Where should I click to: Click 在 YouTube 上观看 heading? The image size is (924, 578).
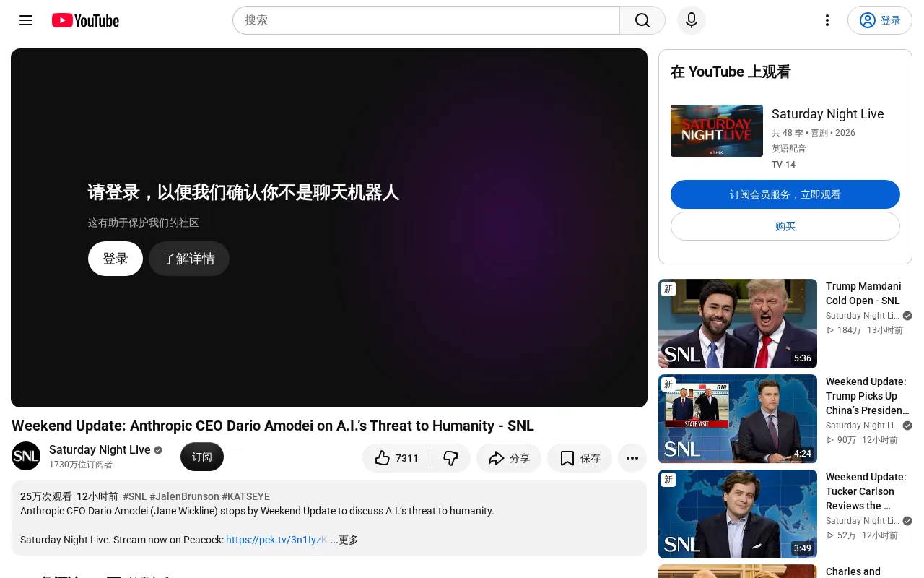(731, 72)
